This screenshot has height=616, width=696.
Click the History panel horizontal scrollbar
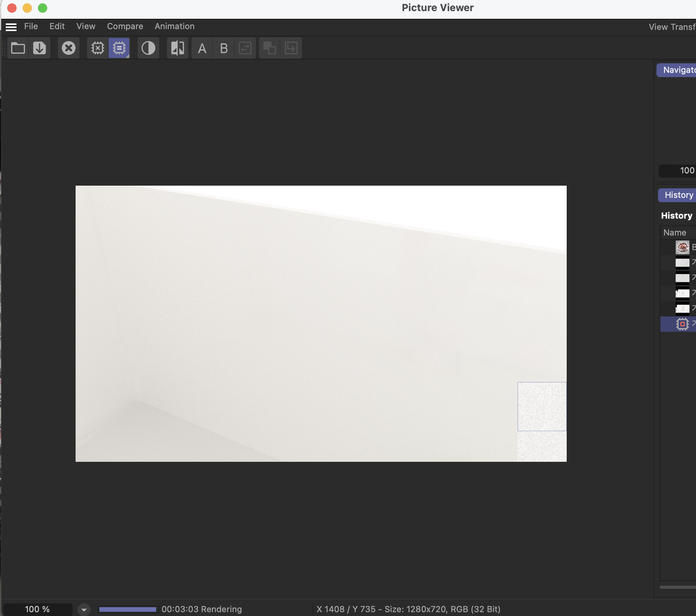[x=678, y=587]
